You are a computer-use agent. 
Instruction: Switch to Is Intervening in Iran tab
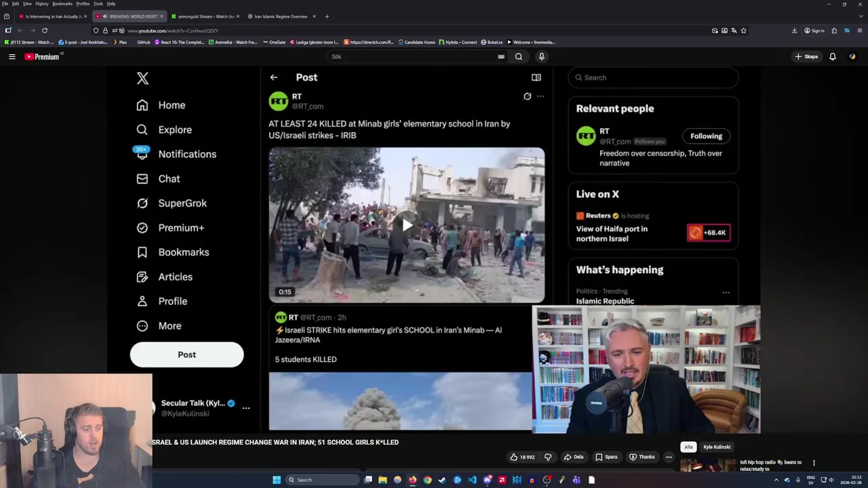[x=51, y=16]
